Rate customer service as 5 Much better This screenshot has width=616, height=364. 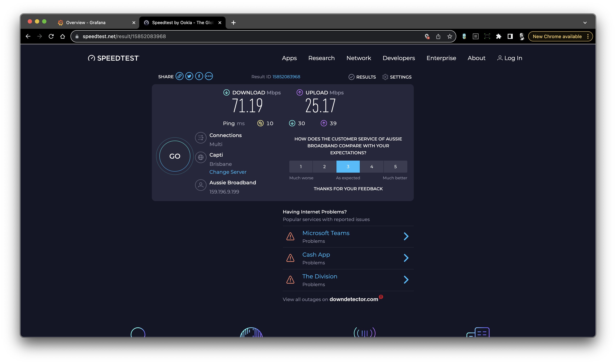(395, 167)
